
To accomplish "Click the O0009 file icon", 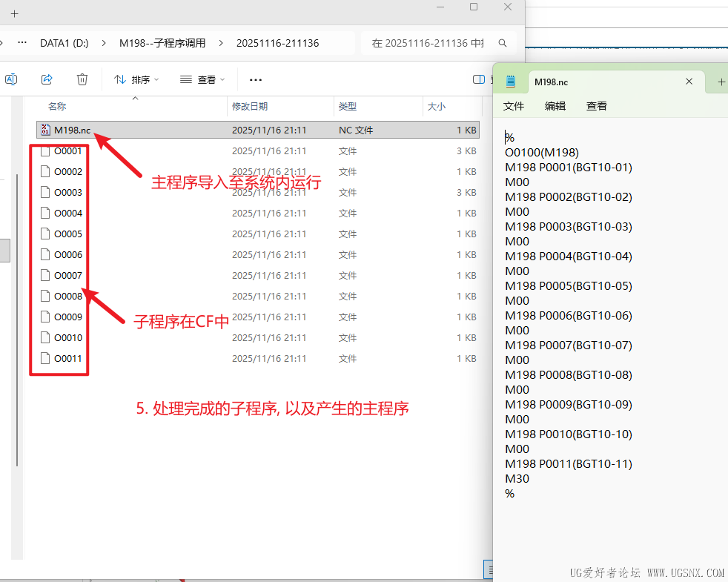I will click(45, 317).
